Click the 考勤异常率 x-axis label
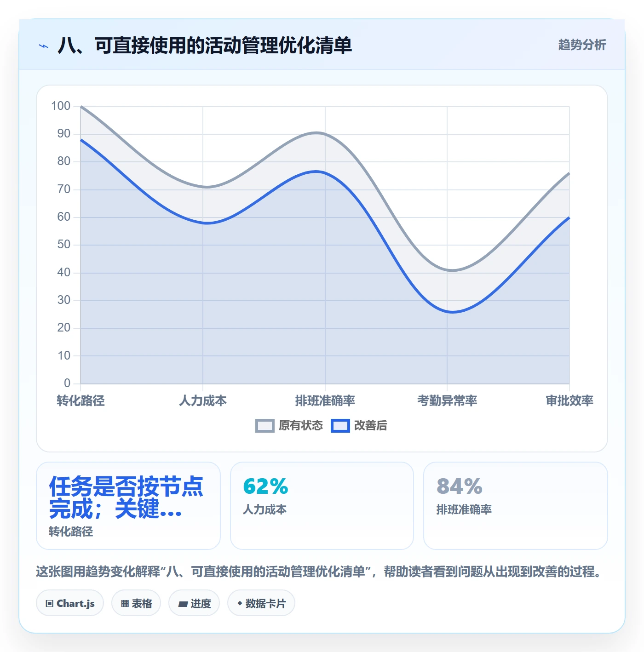This screenshot has height=652, width=644. pos(447,400)
